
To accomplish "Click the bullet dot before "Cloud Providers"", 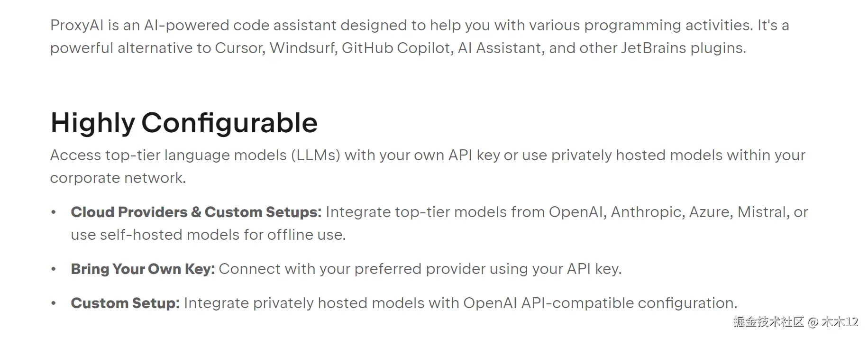I will [x=54, y=212].
